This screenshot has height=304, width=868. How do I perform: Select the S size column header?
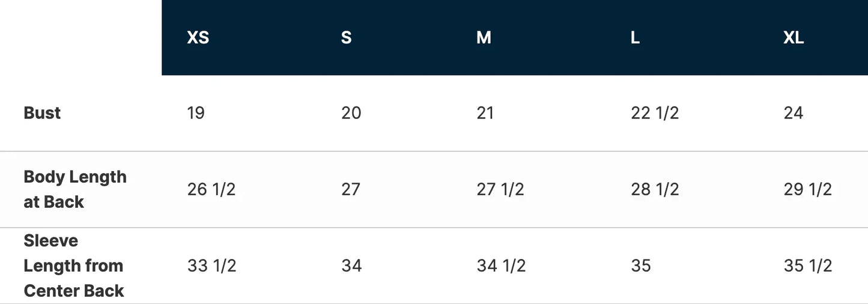click(x=346, y=38)
